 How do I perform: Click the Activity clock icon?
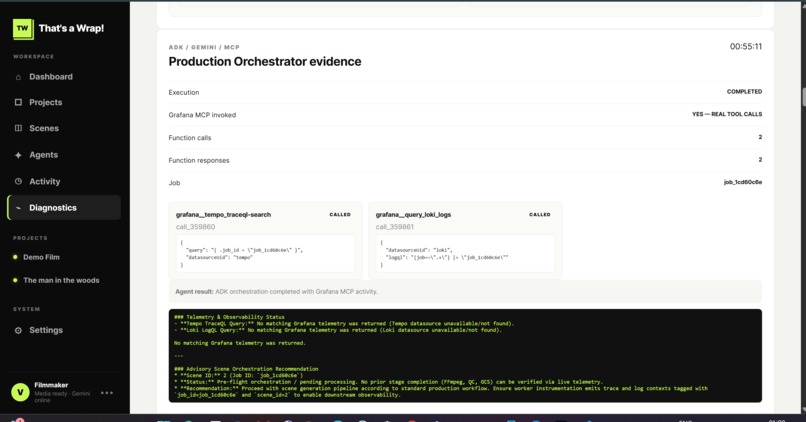(x=19, y=181)
